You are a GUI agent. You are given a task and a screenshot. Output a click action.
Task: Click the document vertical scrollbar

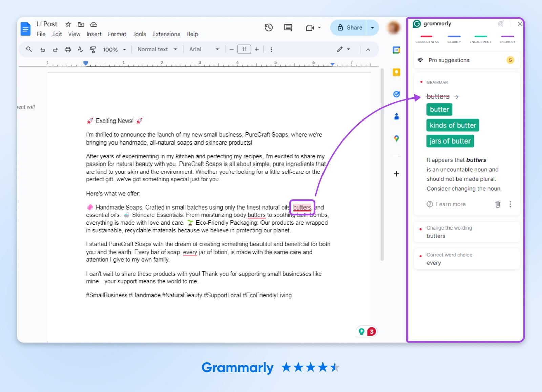382,164
